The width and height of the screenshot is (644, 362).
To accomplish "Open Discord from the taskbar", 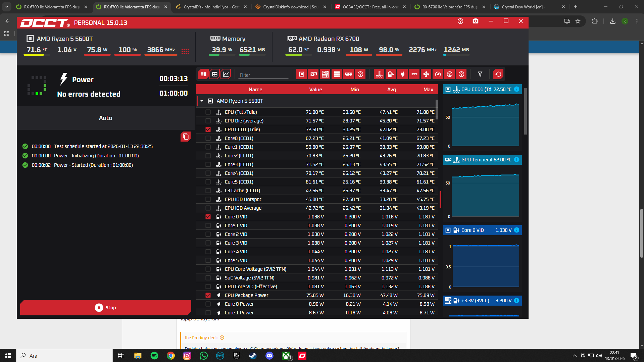I will (x=269, y=356).
